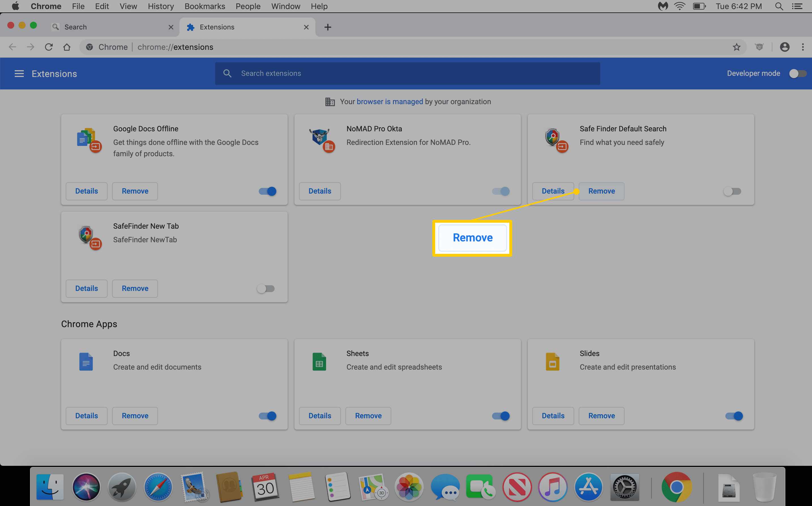Screen dimensions: 812x506
Task: Click the browser is managed hyperlink
Action: point(389,101)
